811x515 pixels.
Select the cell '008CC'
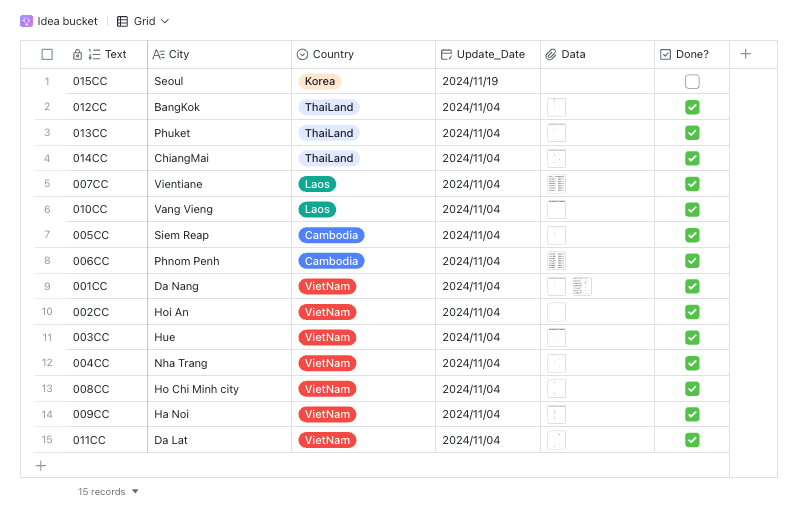point(107,389)
